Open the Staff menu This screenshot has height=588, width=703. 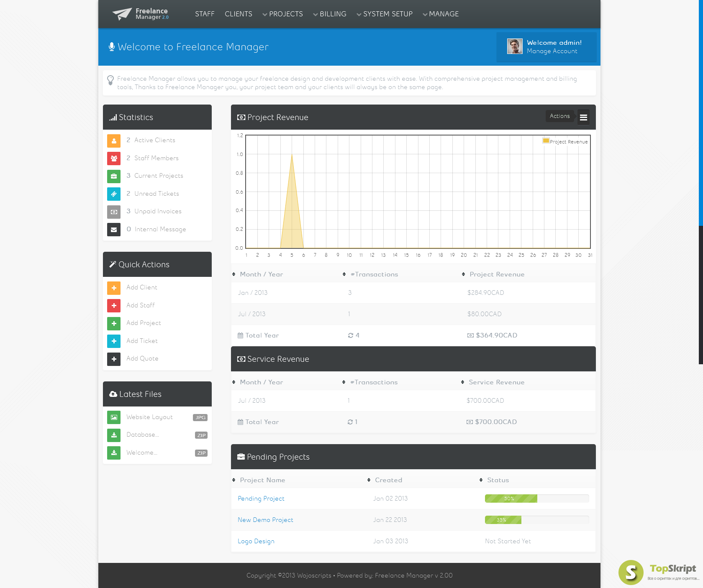pos(205,14)
